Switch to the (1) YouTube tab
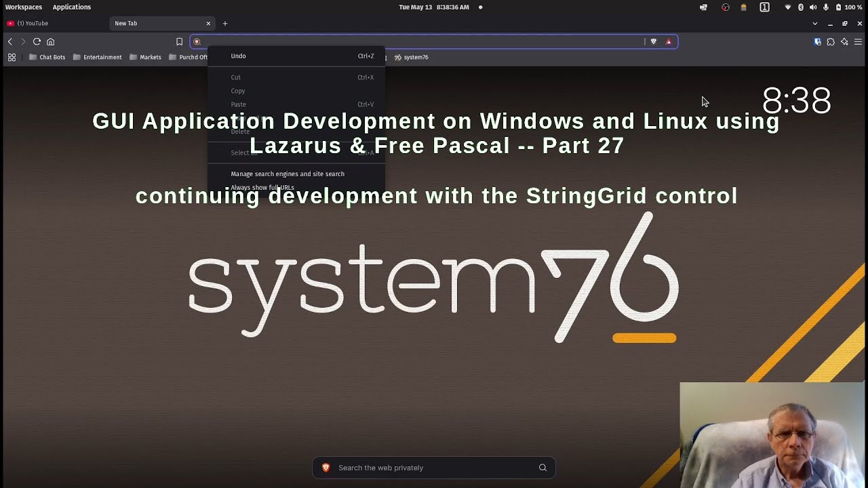The image size is (868, 488). pyautogui.click(x=54, y=23)
